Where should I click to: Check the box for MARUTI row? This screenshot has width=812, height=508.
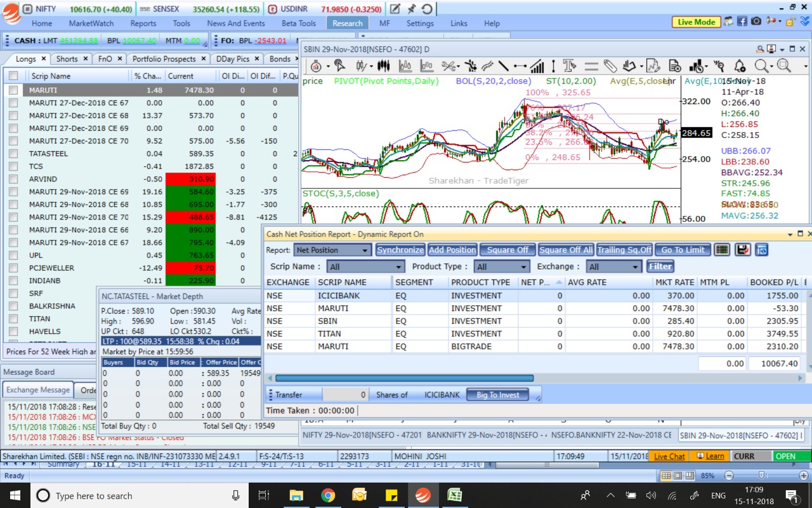pyautogui.click(x=13, y=90)
